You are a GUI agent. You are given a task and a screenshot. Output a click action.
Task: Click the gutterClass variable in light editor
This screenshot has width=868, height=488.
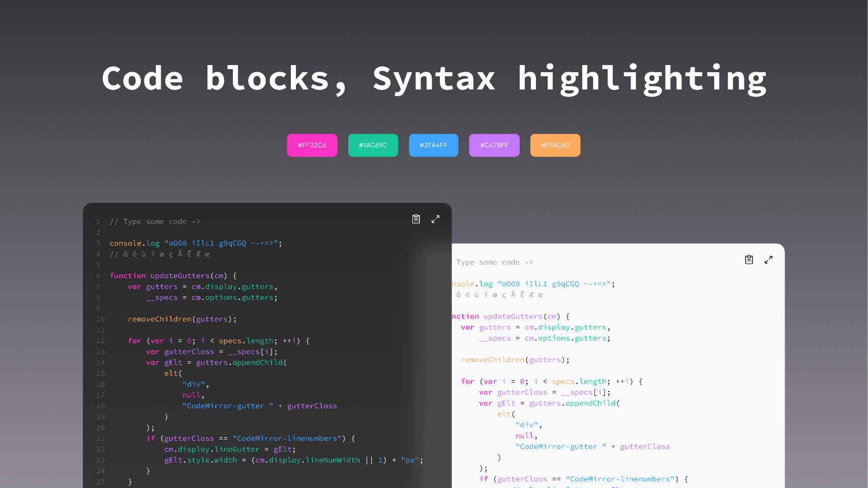click(522, 392)
